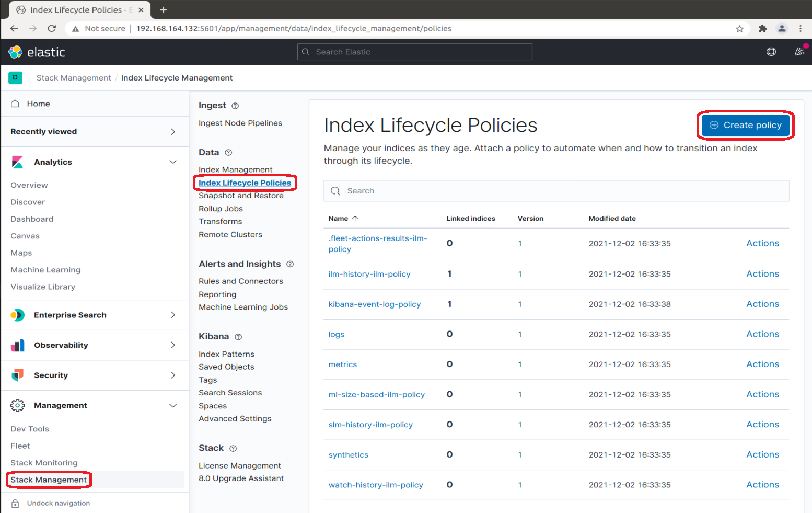Expand the Recently viewed section

coord(173,132)
